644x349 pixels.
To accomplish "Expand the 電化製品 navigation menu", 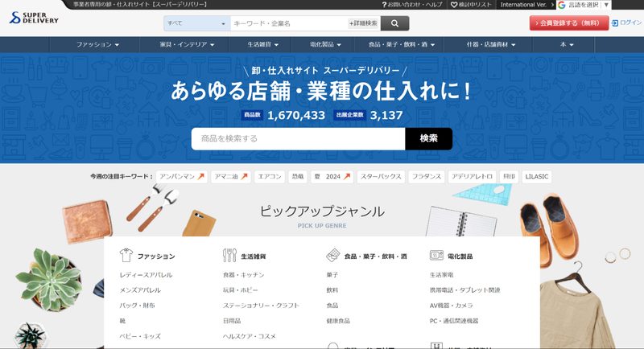I will tap(326, 44).
